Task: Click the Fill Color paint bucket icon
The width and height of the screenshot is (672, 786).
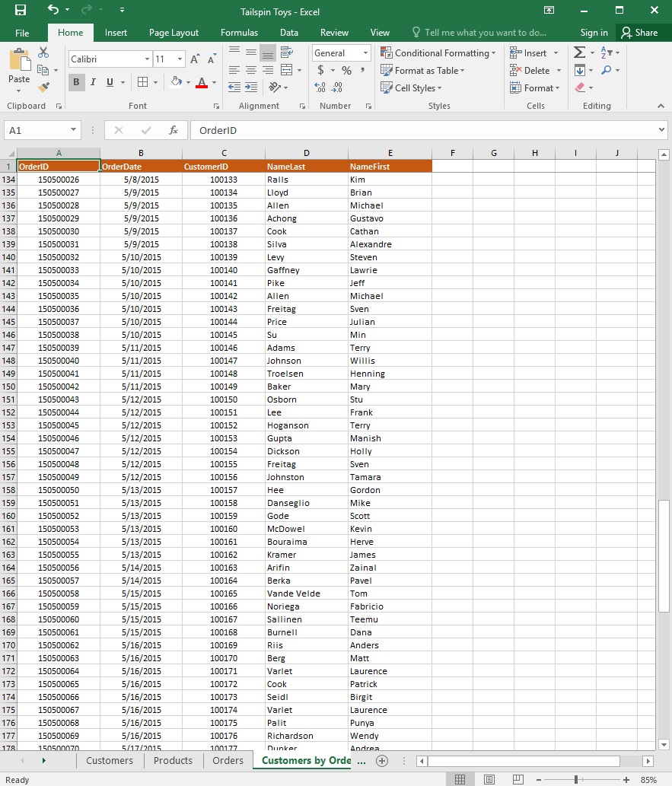Action: click(x=176, y=81)
